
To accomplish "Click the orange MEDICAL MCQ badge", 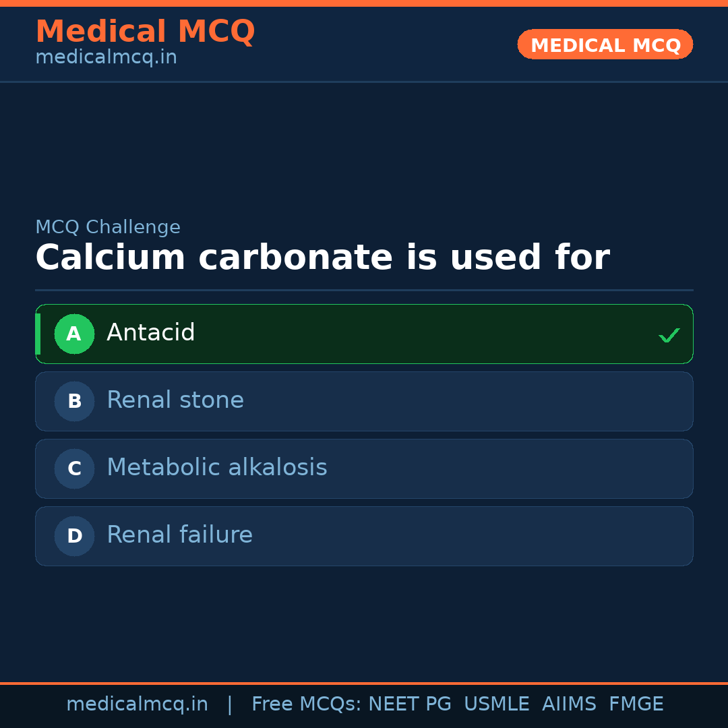I will 605,44.
